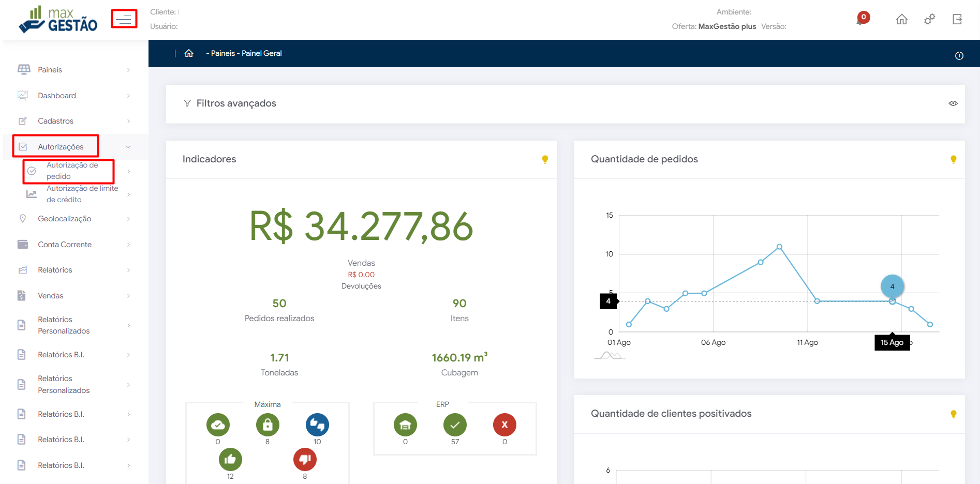The width and height of the screenshot is (980, 484).
Task: Click the logout icon at top right
Action: coord(957,20)
